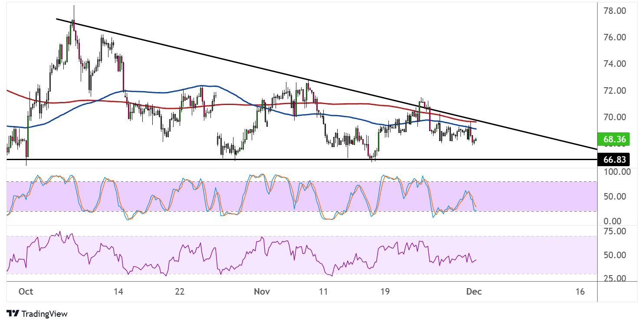Click the 16 date axis label
This screenshot has width=644, height=325.
click(580, 292)
